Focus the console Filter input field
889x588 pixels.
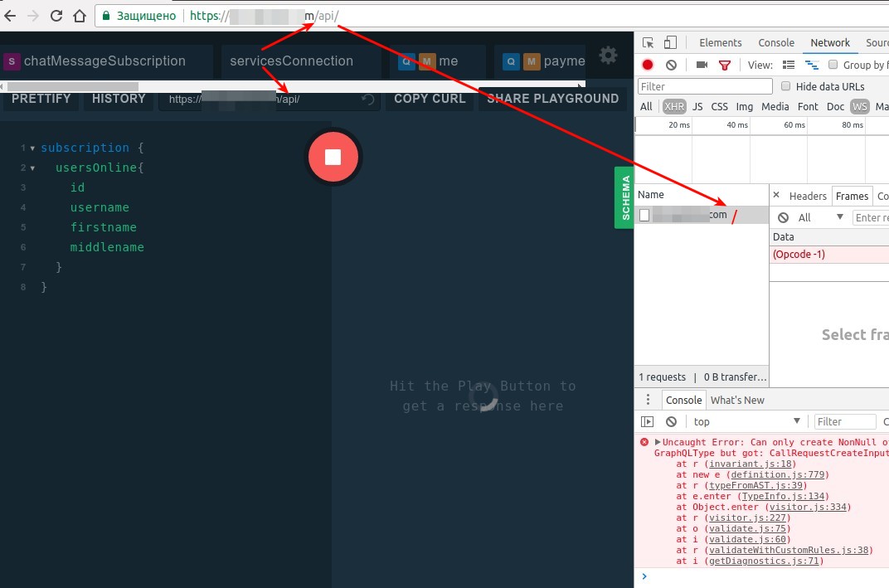click(x=845, y=421)
